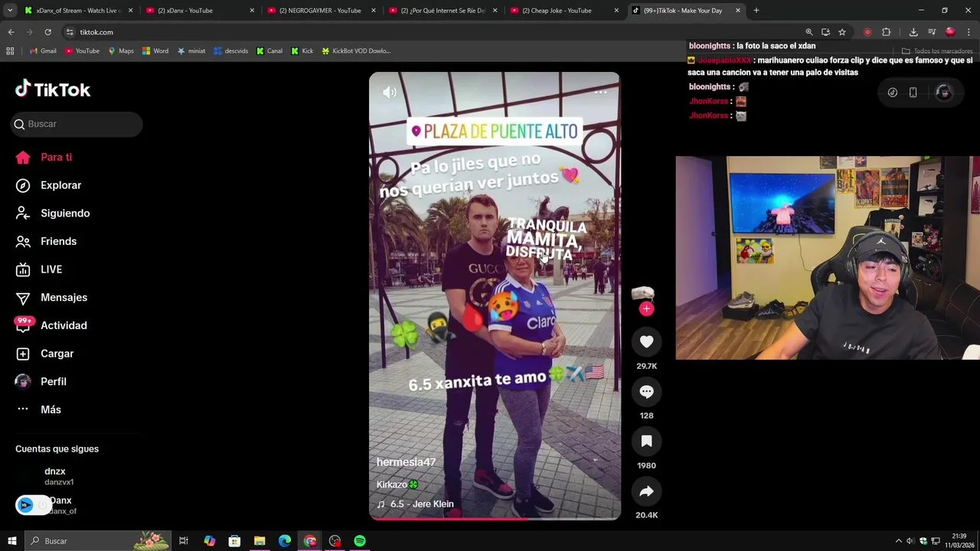Image resolution: width=980 pixels, height=551 pixels.
Task: Open Canal bookmark
Action: [x=269, y=51]
